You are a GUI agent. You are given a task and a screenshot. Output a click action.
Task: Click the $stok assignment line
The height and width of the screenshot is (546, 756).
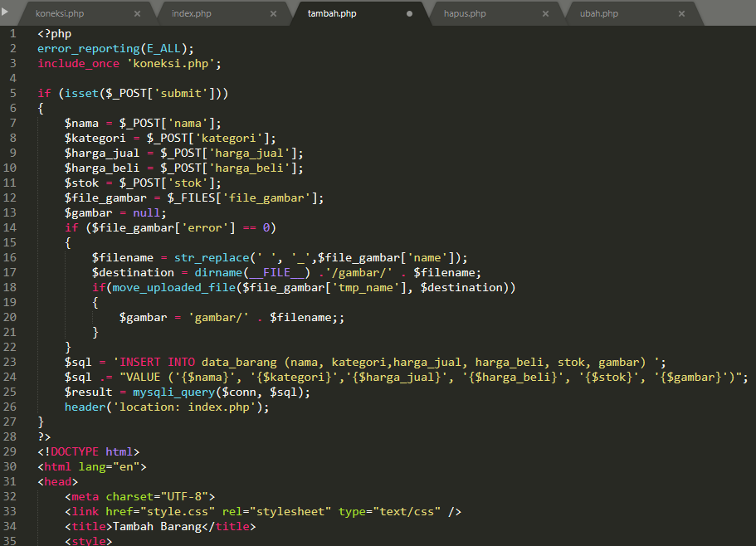pyautogui.click(x=143, y=183)
